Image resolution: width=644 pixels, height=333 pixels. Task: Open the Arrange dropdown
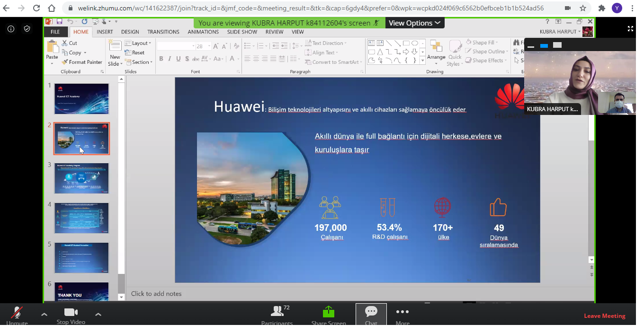click(436, 53)
